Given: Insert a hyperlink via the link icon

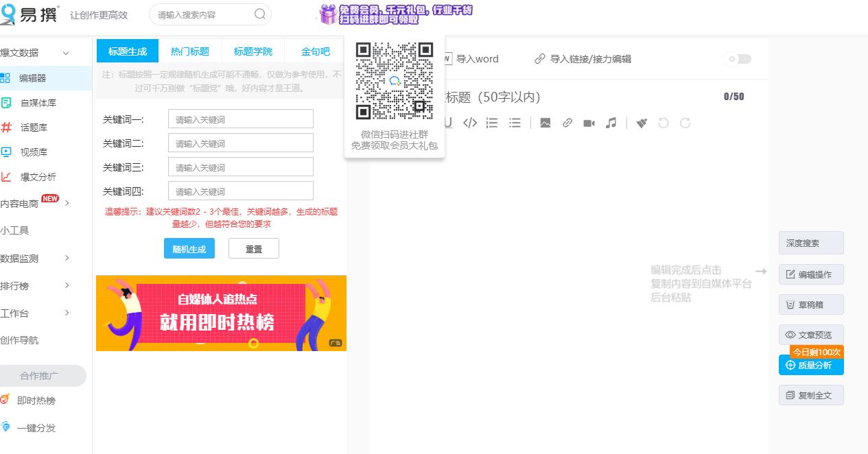Looking at the screenshot, I should [567, 123].
